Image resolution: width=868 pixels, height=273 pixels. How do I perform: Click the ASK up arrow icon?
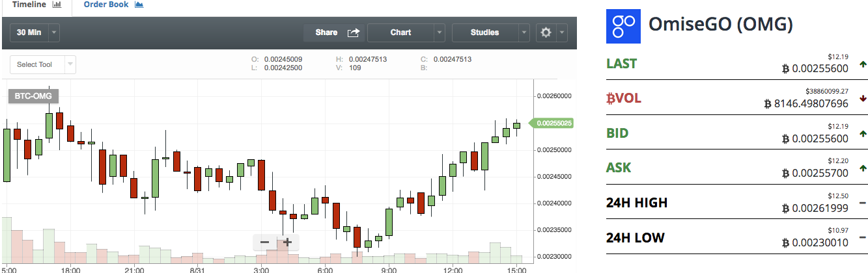[x=863, y=168]
